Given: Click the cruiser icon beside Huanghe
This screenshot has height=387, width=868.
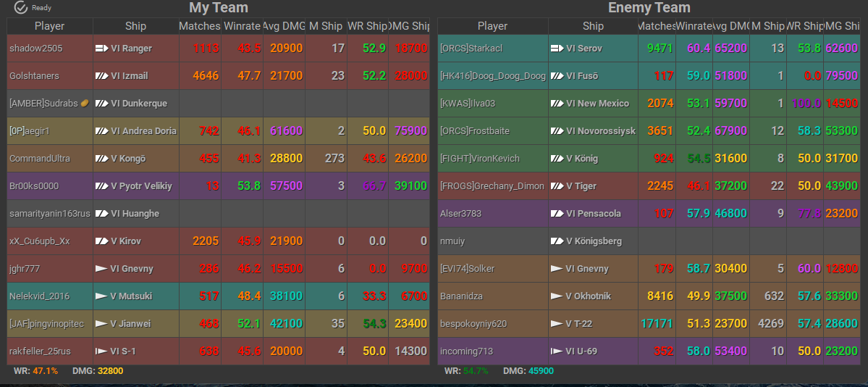Looking at the screenshot, I should [101, 214].
